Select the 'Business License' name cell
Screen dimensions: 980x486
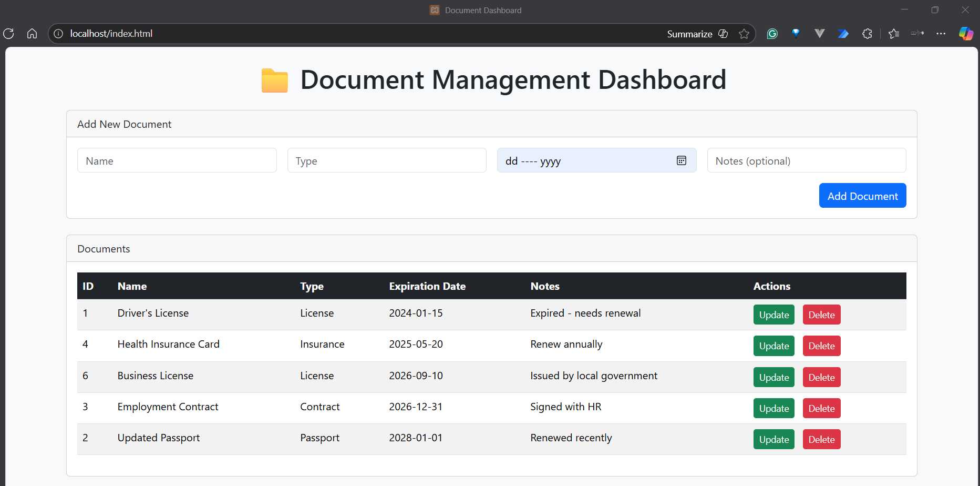pyautogui.click(x=156, y=376)
